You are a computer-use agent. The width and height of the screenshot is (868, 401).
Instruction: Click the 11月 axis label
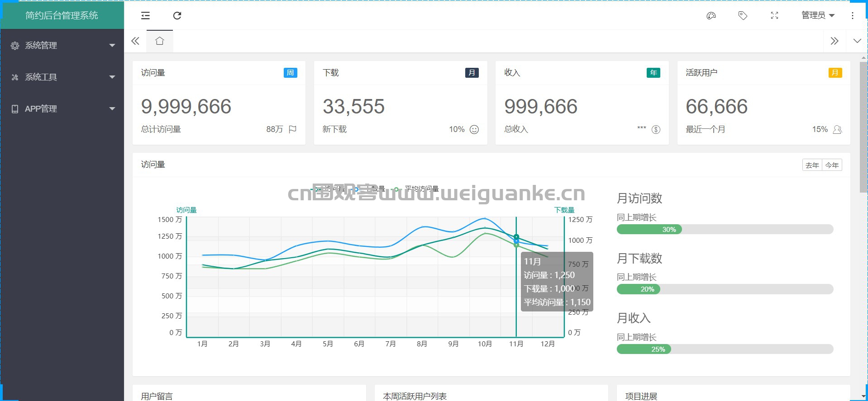[x=516, y=344]
